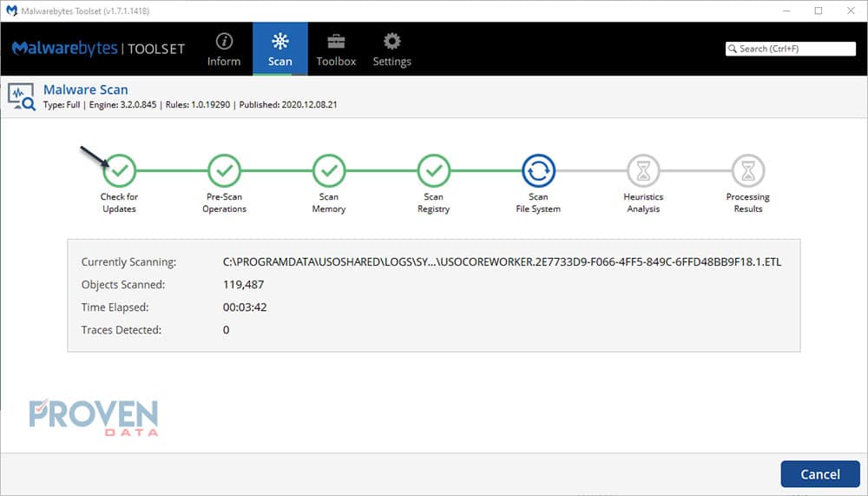Click the 'Objects Scanned:' label
The width and height of the screenshot is (868, 496).
123,285
